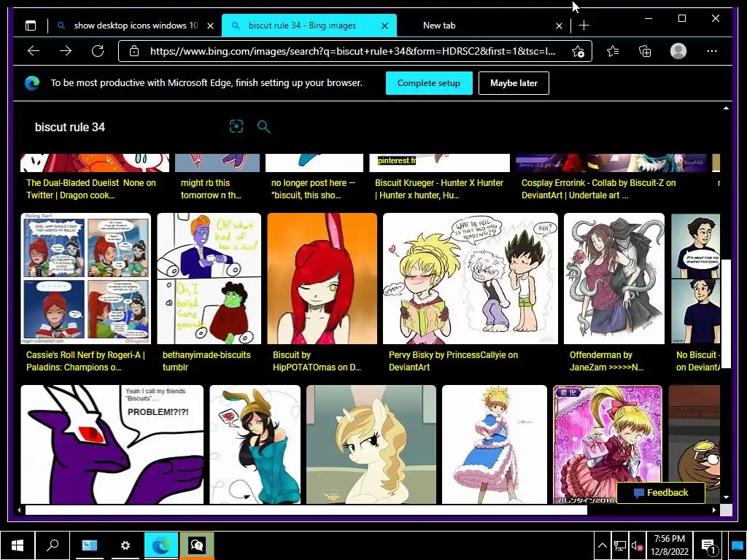Open a new tab with plus icon
The width and height of the screenshot is (747, 560).
(x=584, y=26)
